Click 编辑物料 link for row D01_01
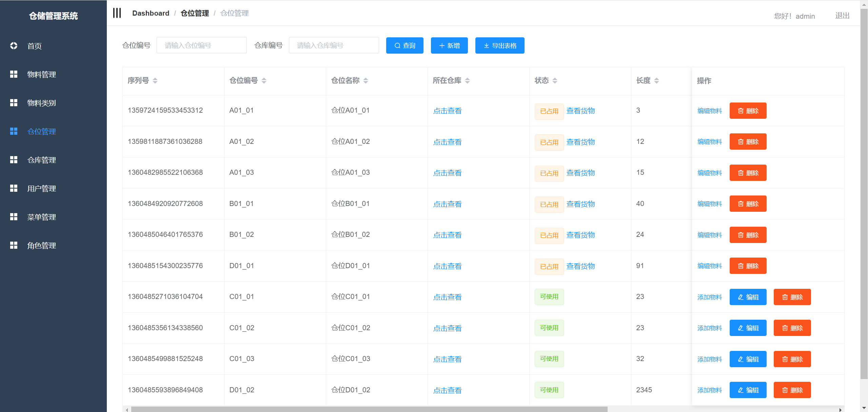This screenshot has width=868, height=412. 710,266
